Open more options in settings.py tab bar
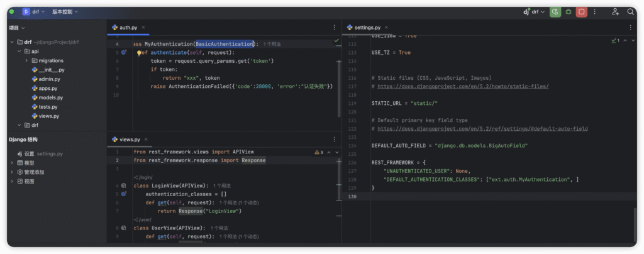This screenshot has width=644, height=254. tap(630, 28)
